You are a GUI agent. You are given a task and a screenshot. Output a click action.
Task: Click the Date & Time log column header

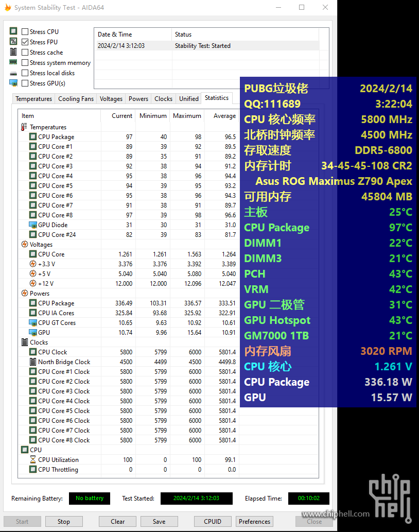tap(133, 35)
